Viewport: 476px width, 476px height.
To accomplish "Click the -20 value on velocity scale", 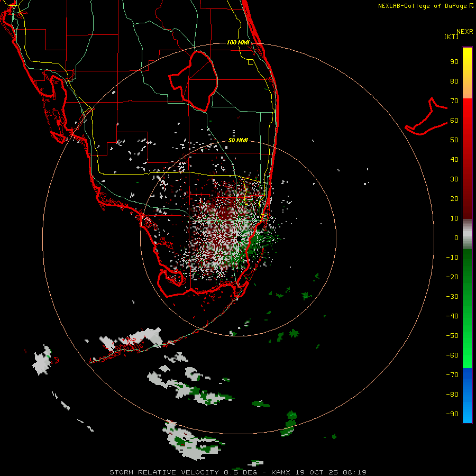I will [452, 277].
